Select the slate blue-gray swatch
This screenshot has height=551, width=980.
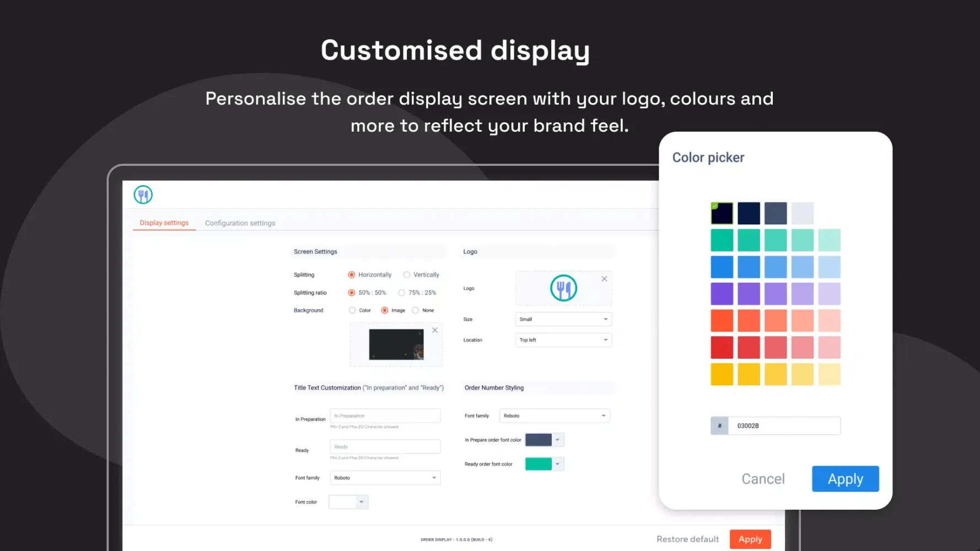click(776, 213)
